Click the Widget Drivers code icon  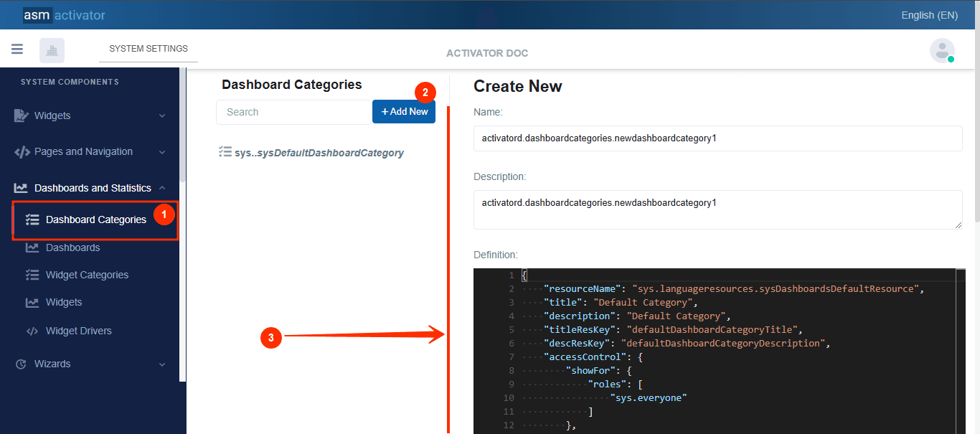pyautogui.click(x=32, y=331)
